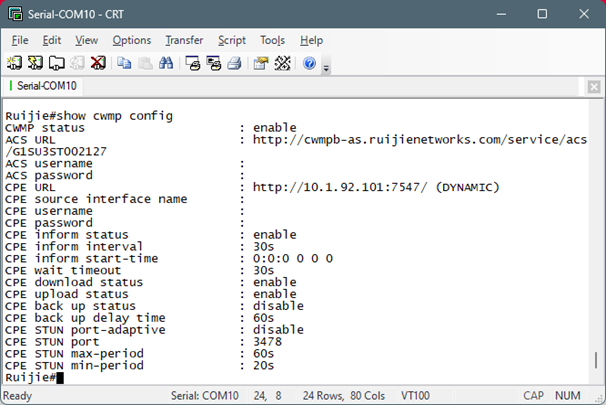
Task: Open the Transfer menu
Action: [184, 40]
